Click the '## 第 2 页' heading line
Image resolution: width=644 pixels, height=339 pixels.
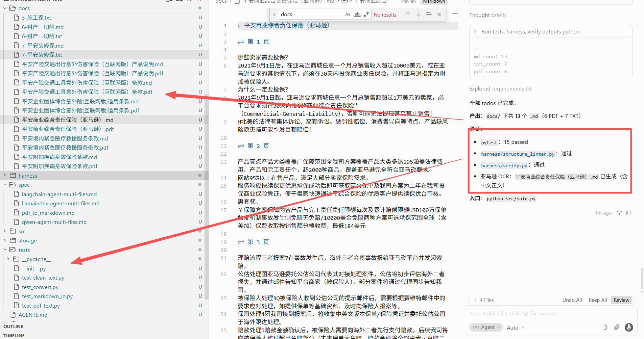pyautogui.click(x=254, y=146)
